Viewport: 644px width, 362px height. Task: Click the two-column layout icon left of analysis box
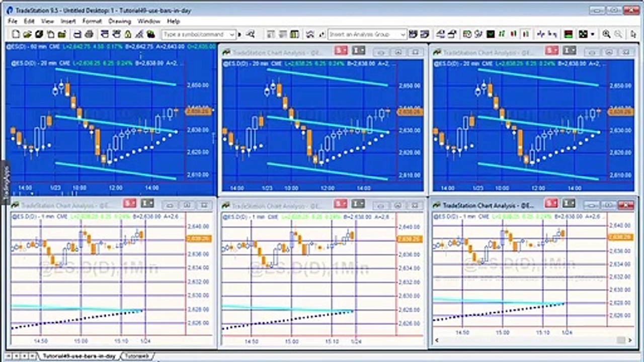(x=294, y=34)
